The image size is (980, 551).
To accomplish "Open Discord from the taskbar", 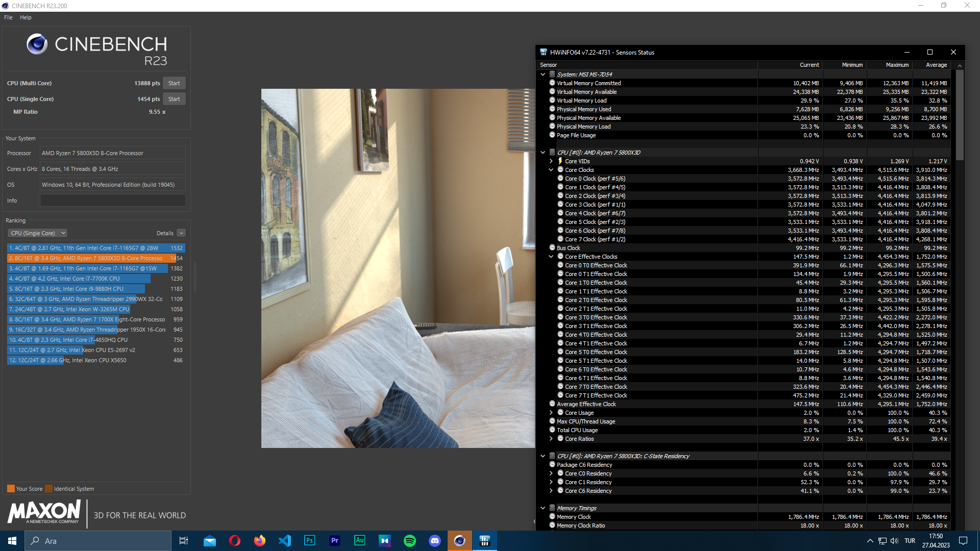I will click(434, 541).
